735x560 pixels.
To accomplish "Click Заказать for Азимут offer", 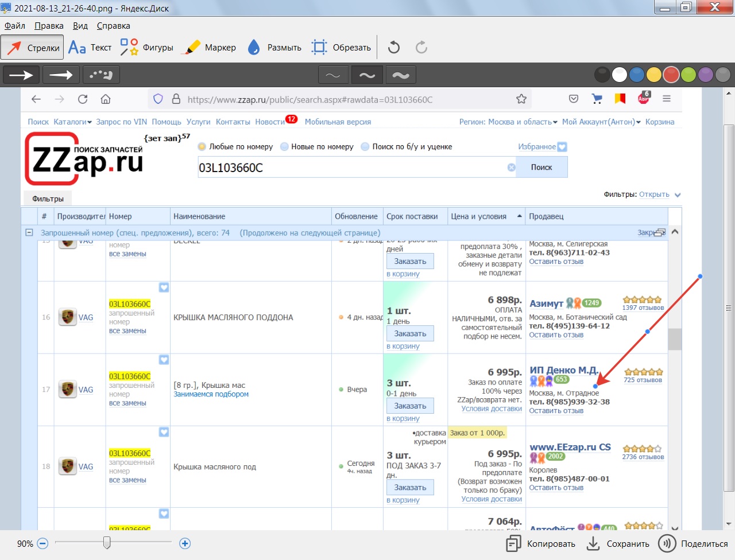I will (x=410, y=334).
